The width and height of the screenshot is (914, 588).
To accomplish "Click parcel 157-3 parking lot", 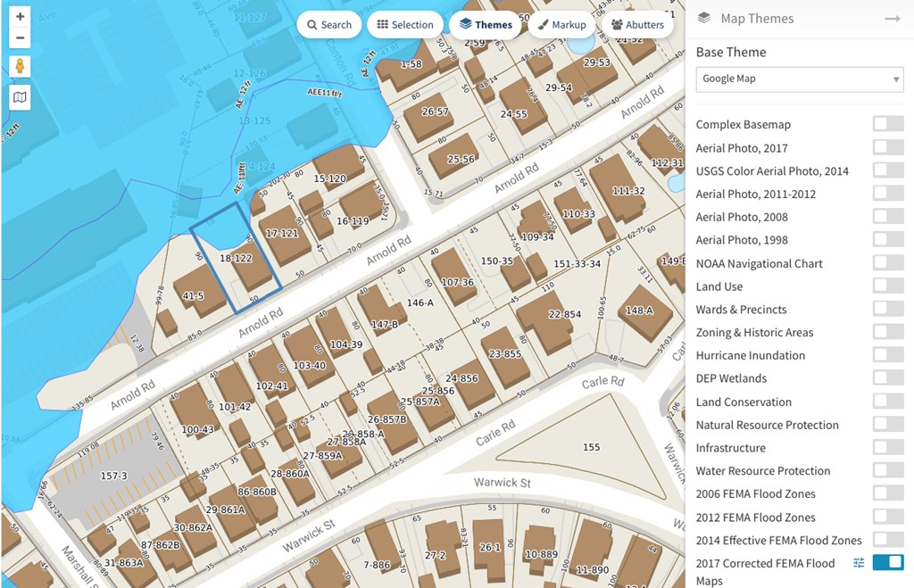I will coord(113,476).
